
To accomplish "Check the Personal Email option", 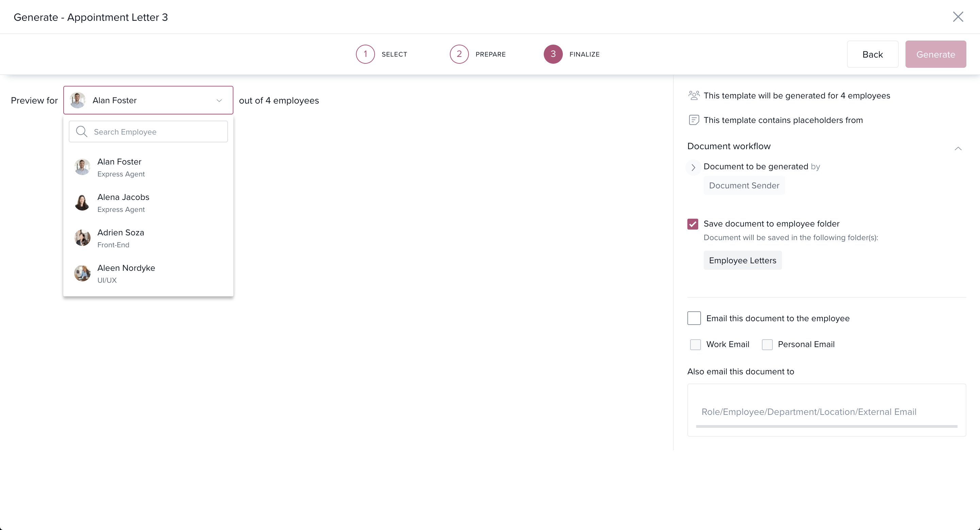I will 767,345.
